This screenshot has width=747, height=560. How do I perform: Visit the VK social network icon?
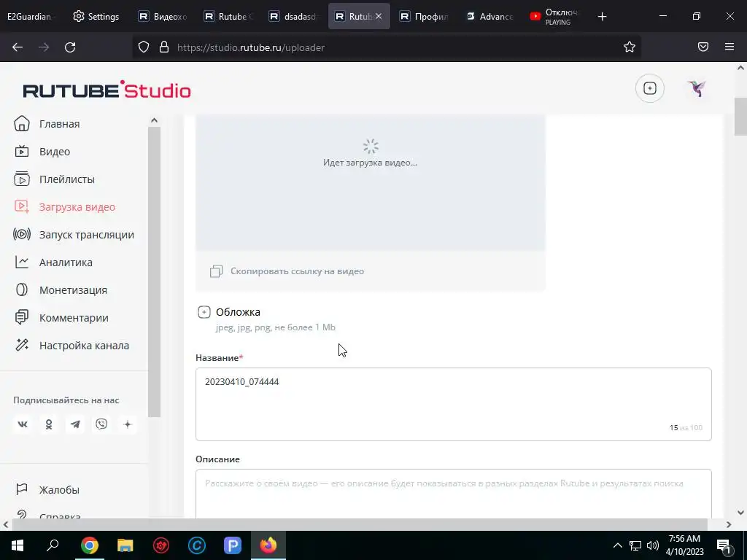23,424
